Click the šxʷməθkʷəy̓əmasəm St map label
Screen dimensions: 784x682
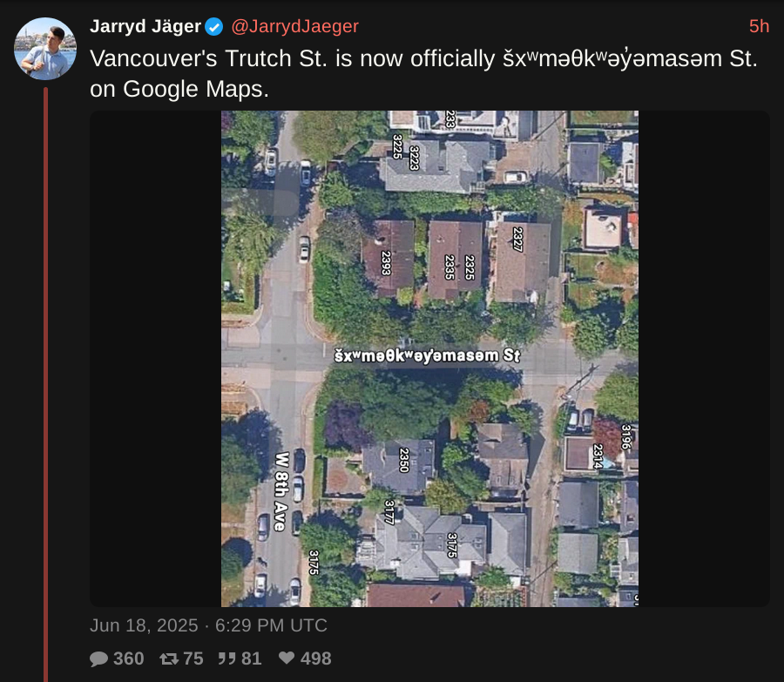[x=427, y=355]
